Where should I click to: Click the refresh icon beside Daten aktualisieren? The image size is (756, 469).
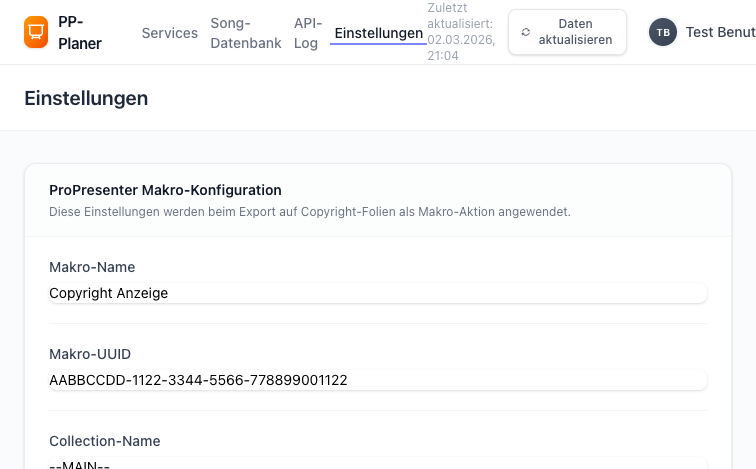click(526, 32)
